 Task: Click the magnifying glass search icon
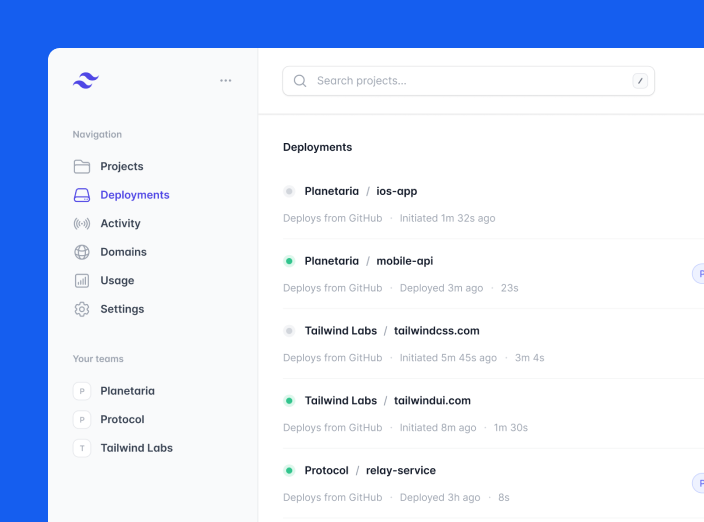tap(300, 81)
